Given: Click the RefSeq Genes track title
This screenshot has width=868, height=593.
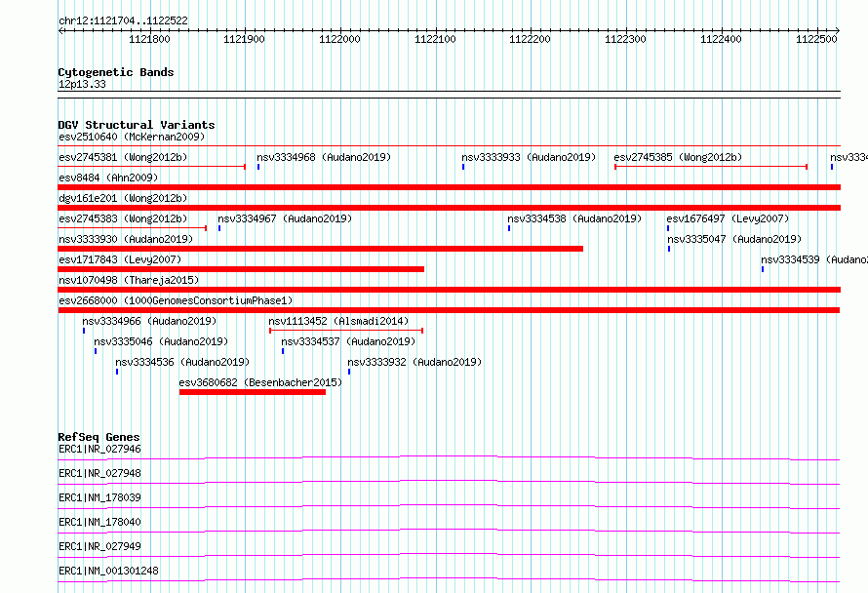Looking at the screenshot, I should (x=99, y=437).
